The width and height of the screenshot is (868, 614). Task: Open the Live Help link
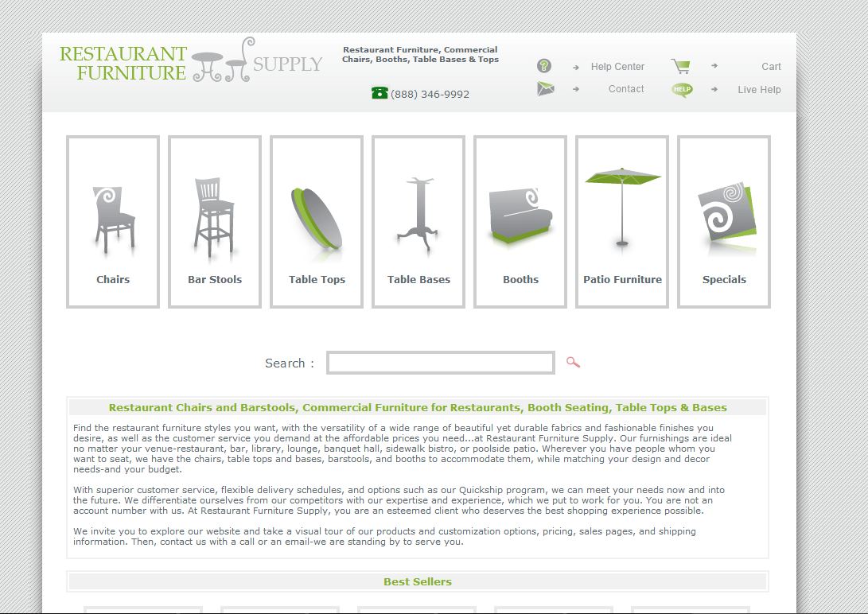[759, 90]
